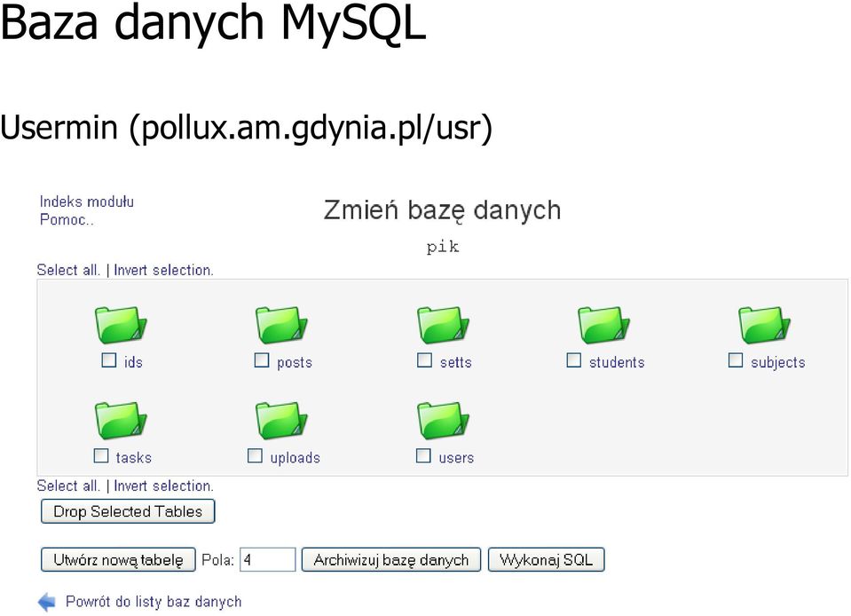Open the setts table folder icon

[442, 325]
